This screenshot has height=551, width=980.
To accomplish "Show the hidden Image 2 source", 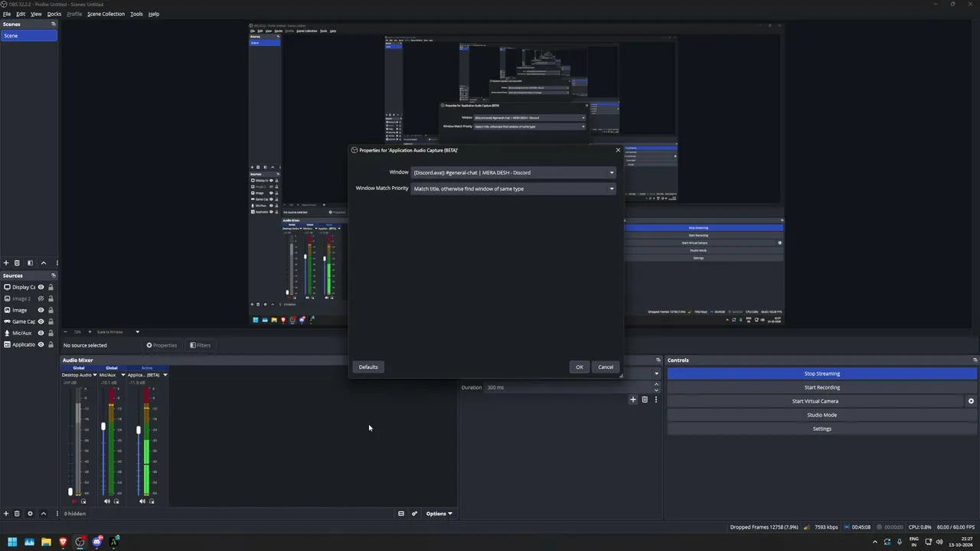I will coord(41,298).
